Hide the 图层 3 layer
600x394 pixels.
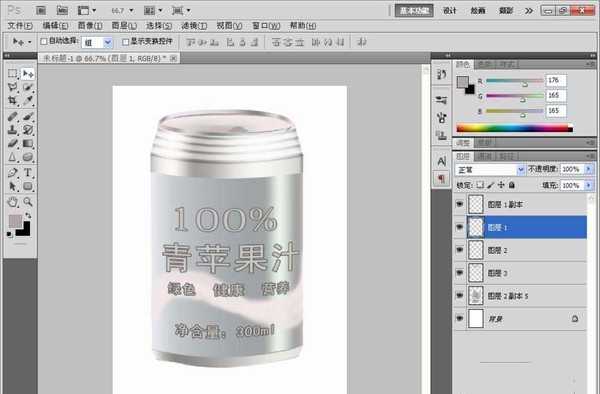coord(460,273)
